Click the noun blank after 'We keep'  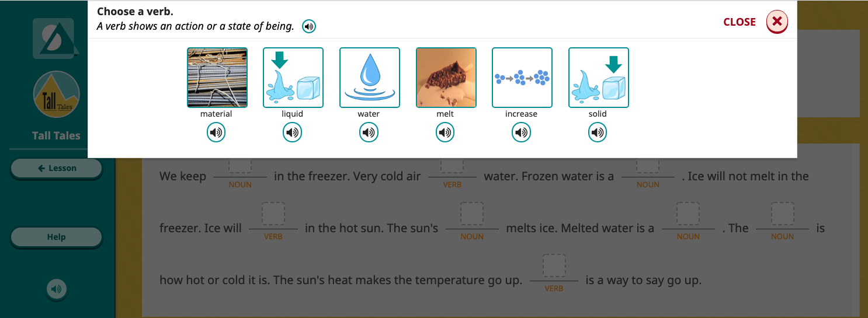tap(240, 165)
